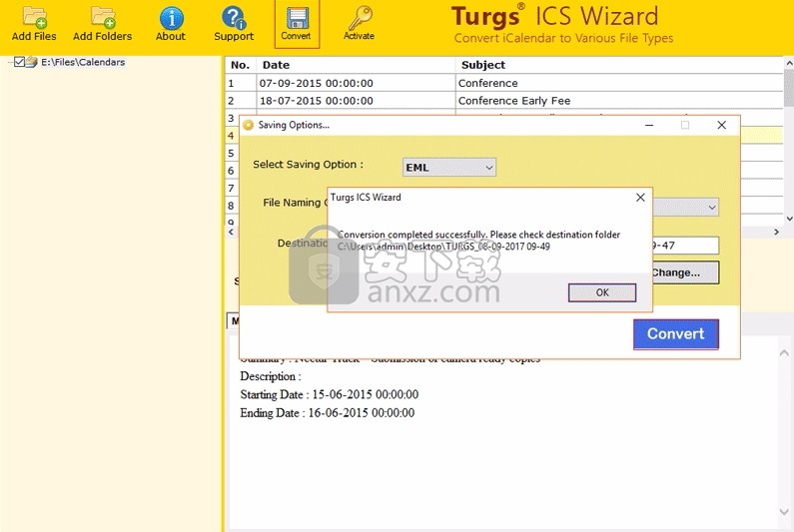The height and width of the screenshot is (532, 794).
Task: Click OK in the Turgs ICS Wizard message
Action: click(602, 292)
